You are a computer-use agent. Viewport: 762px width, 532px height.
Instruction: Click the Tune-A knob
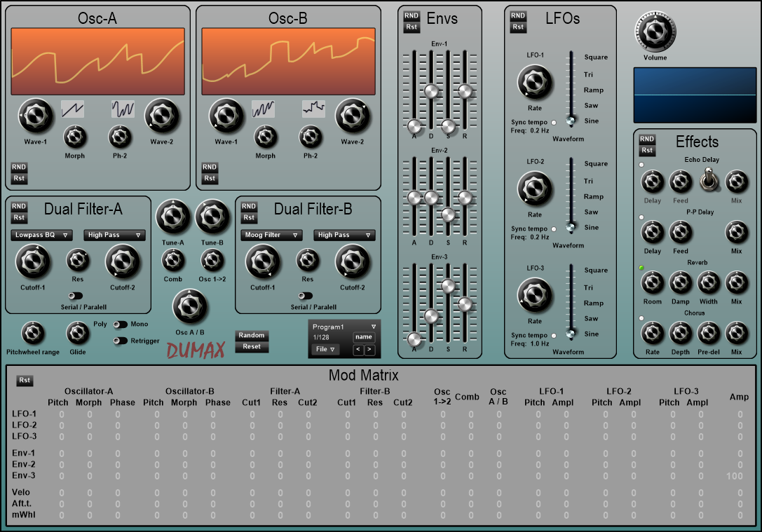tap(173, 217)
